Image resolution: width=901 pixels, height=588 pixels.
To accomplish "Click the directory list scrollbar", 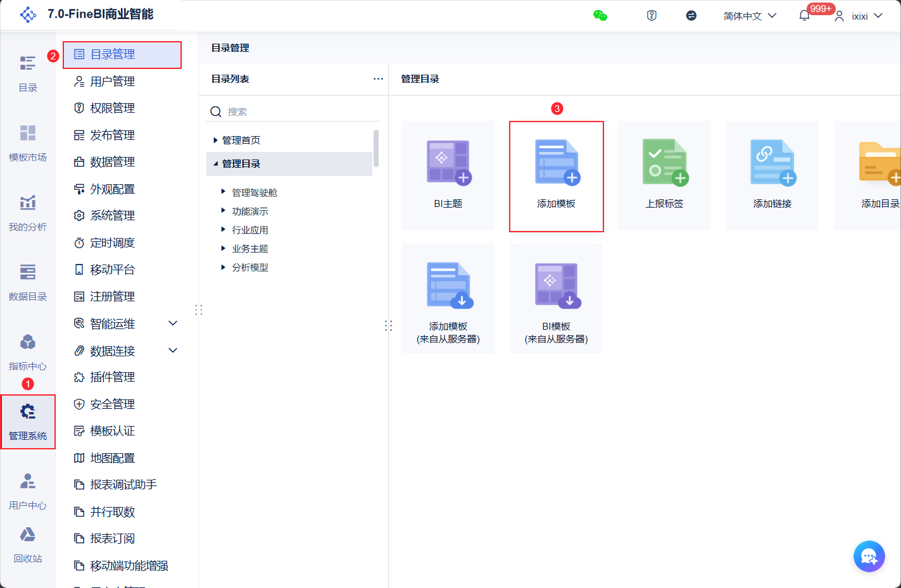I will (x=376, y=148).
